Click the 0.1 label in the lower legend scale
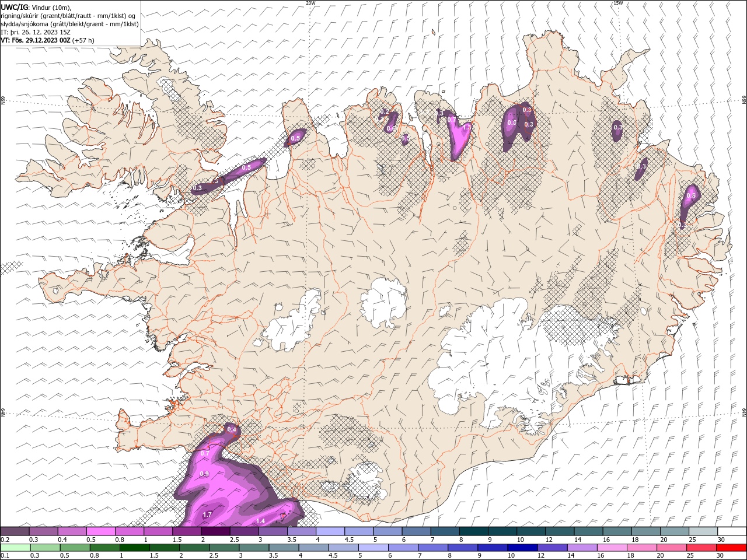The width and height of the screenshot is (747, 560). pos(5,556)
